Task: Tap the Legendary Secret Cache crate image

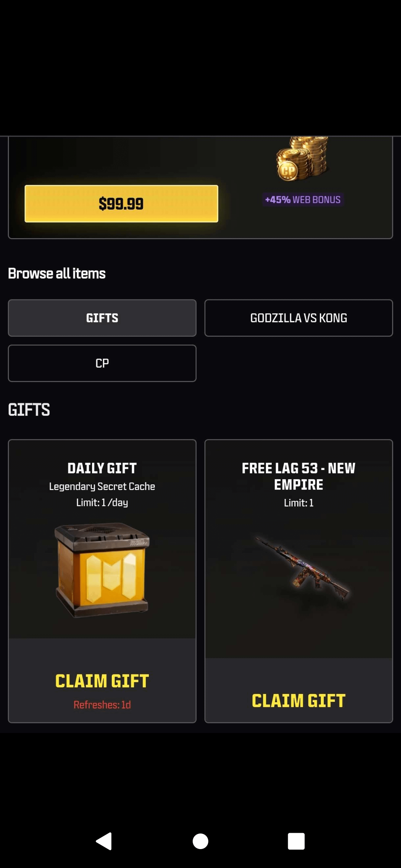Action: 102,570
